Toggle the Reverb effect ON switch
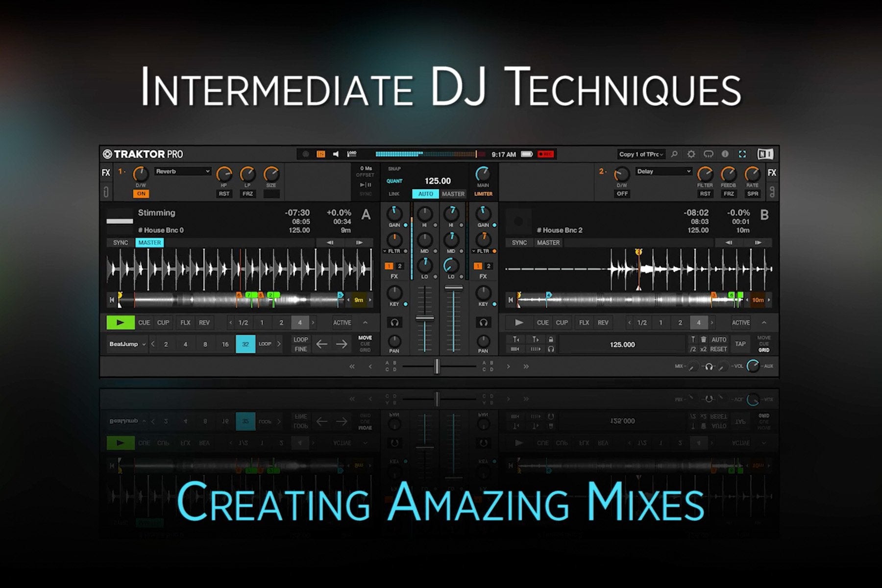The image size is (882, 588). point(142,194)
